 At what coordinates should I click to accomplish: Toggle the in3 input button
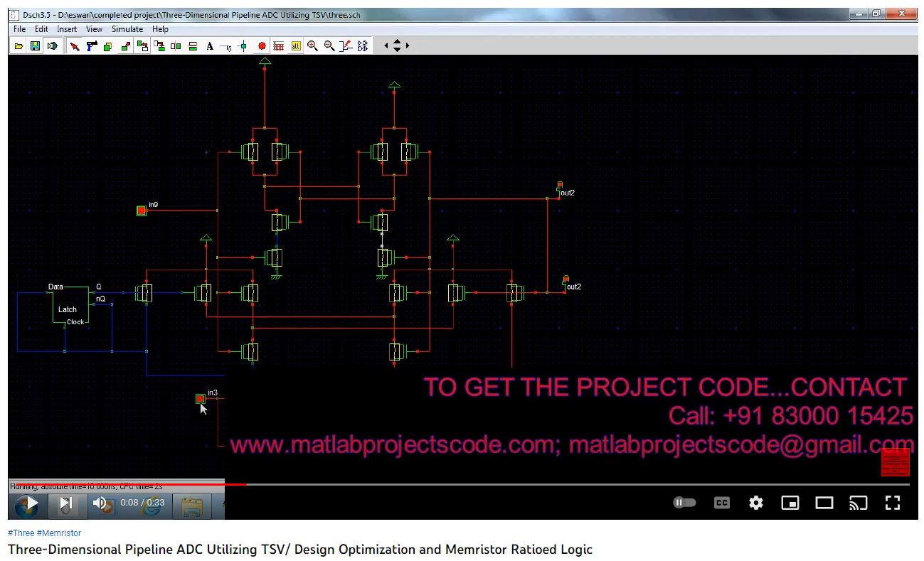201,399
